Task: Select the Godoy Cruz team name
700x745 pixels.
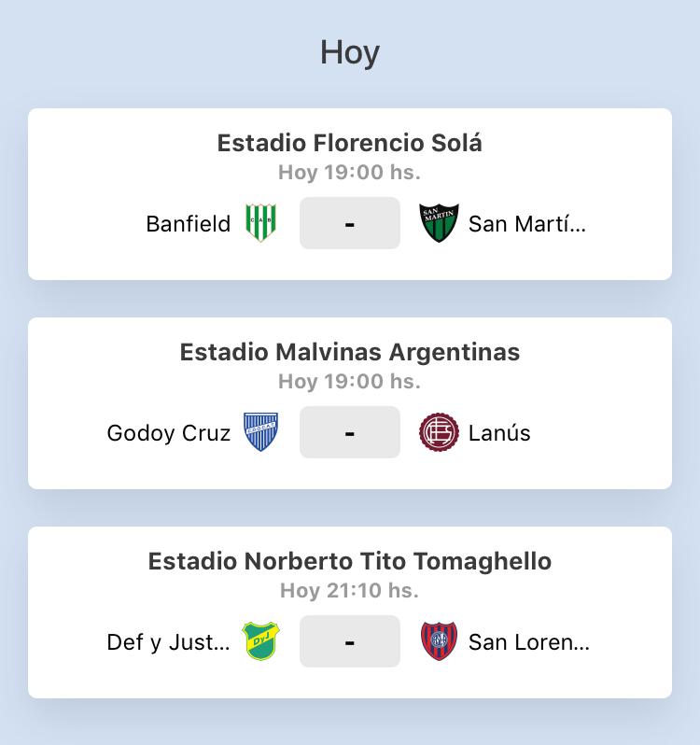Action: (169, 433)
